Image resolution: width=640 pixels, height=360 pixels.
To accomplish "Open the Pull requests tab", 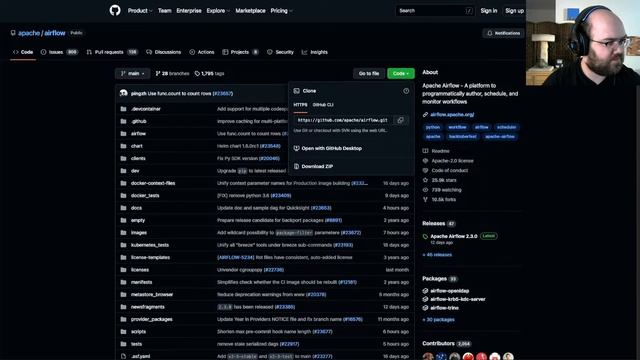I will [x=112, y=52].
